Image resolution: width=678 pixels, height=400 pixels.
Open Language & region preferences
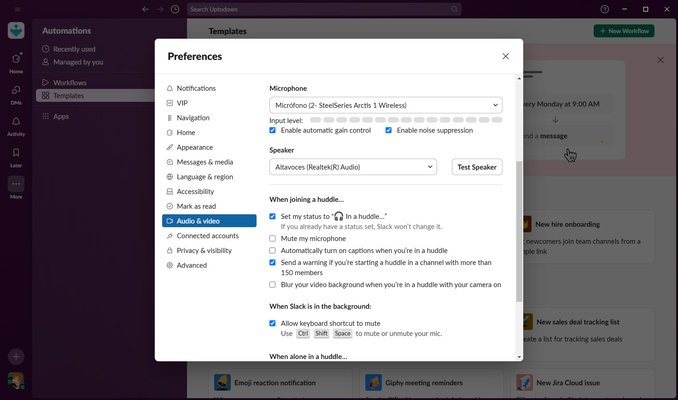[209, 176]
